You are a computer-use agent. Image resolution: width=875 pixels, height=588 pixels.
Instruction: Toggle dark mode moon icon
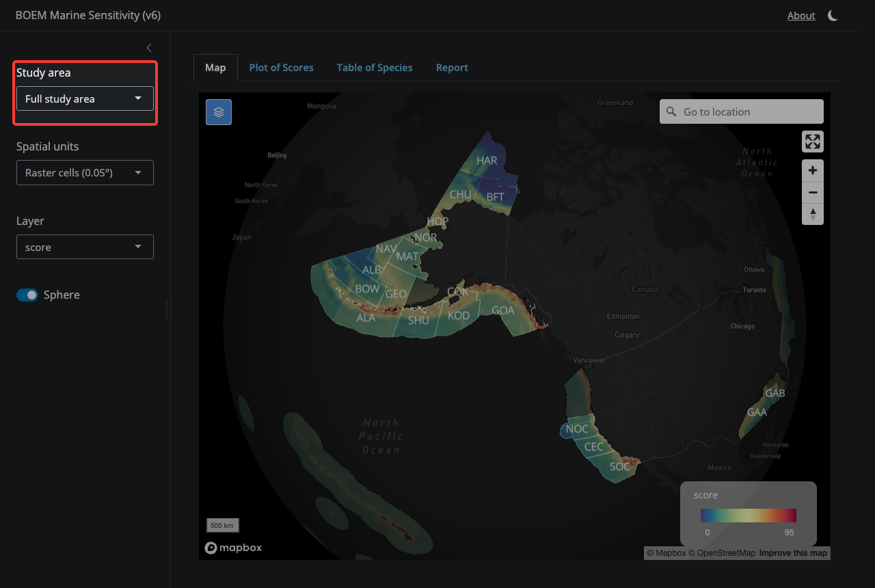point(833,15)
